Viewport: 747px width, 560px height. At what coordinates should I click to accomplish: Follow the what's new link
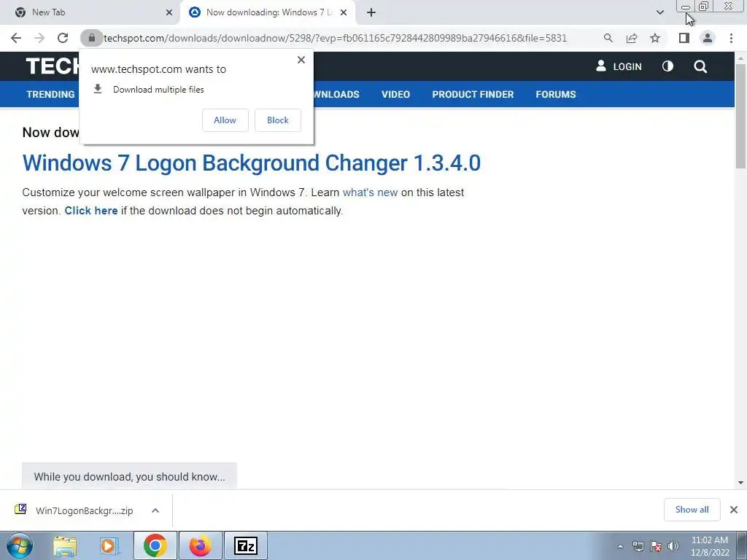370,192
